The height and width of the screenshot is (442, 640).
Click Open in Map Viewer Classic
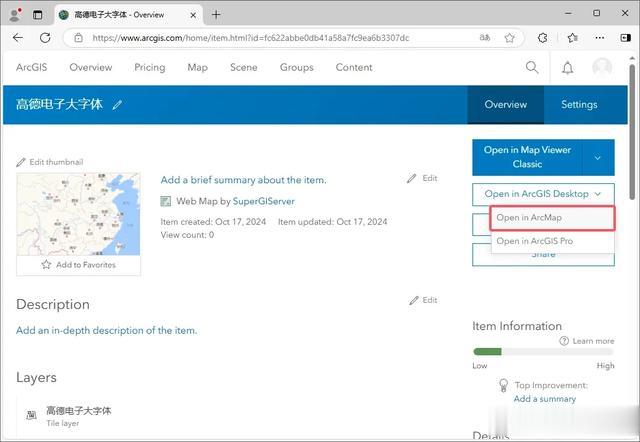(x=527, y=157)
